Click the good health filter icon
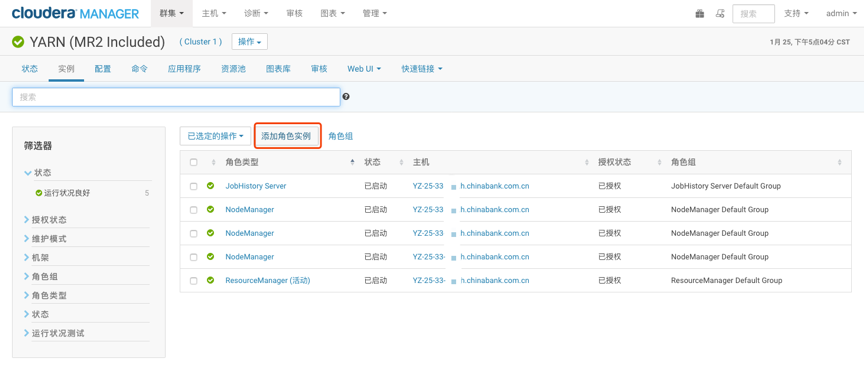This screenshot has height=368, width=864. point(39,193)
